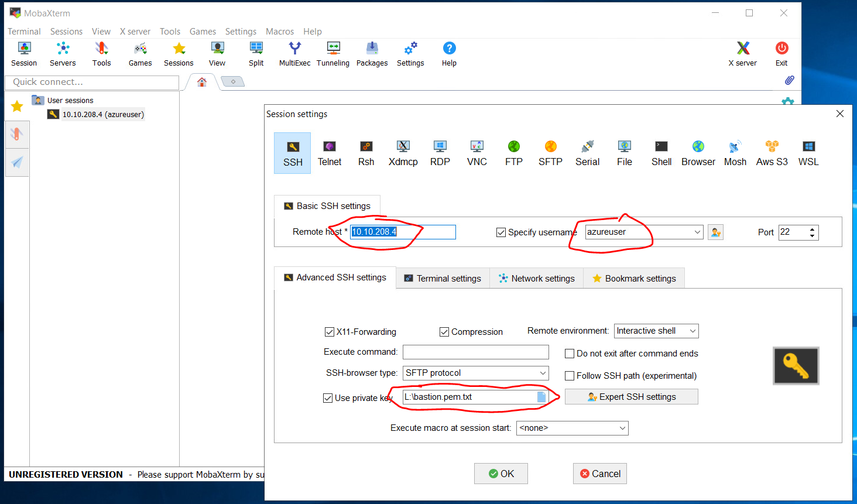This screenshot has width=857, height=504.
Task: Open the MultiExec toolbar icon
Action: point(294,54)
